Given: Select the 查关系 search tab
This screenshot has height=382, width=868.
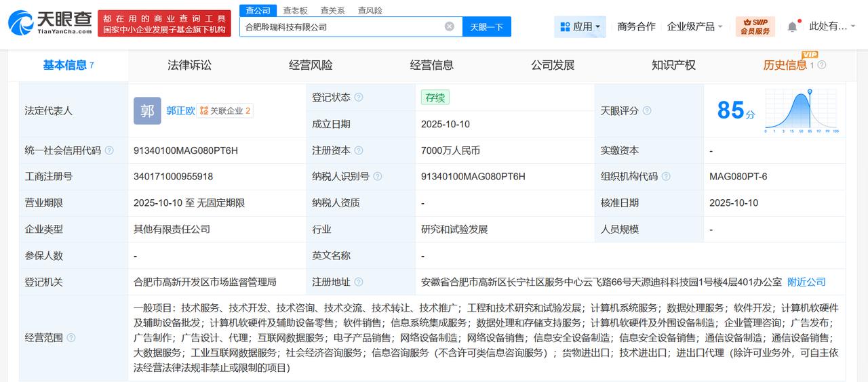Looking at the screenshot, I should click(332, 10).
